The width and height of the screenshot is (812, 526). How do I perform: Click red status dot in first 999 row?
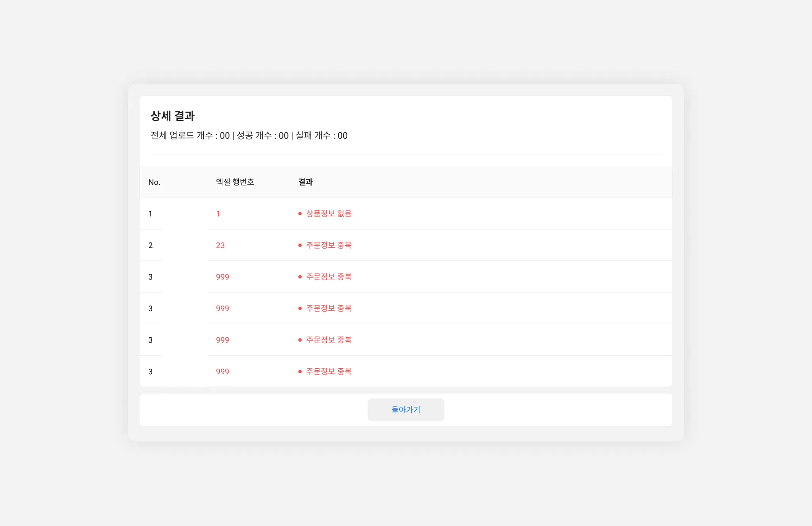click(300, 277)
